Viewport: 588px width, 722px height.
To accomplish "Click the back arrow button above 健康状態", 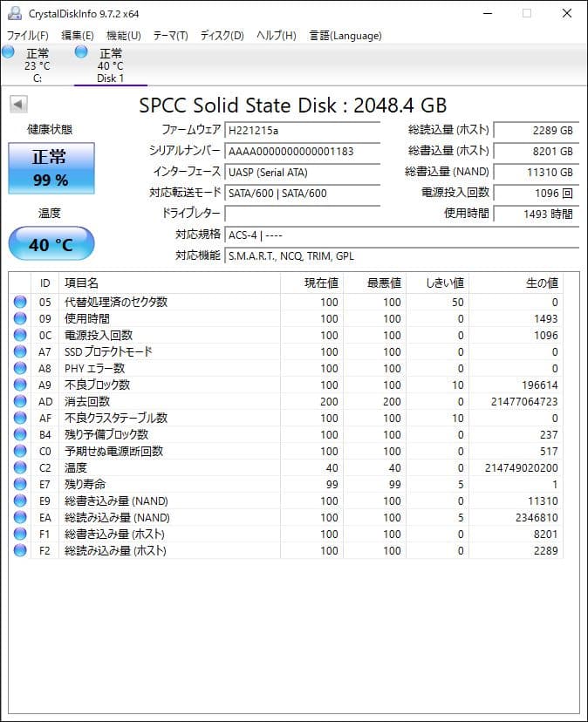I will pos(19,105).
